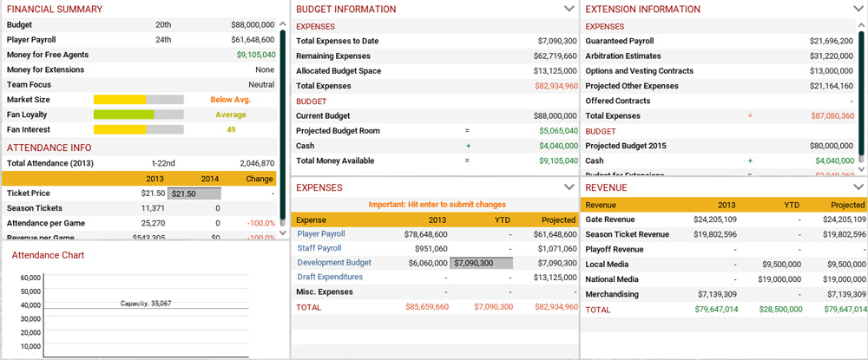The height and width of the screenshot is (360, 868).
Task: Click the Fan Loyalty rating bar
Action: pyautogui.click(x=138, y=115)
